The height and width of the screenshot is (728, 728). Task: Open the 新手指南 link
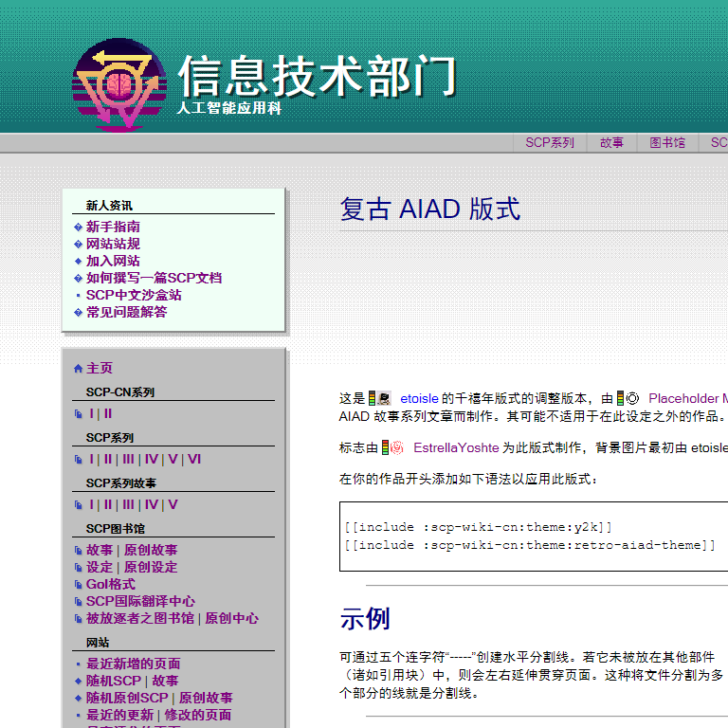coord(113,227)
